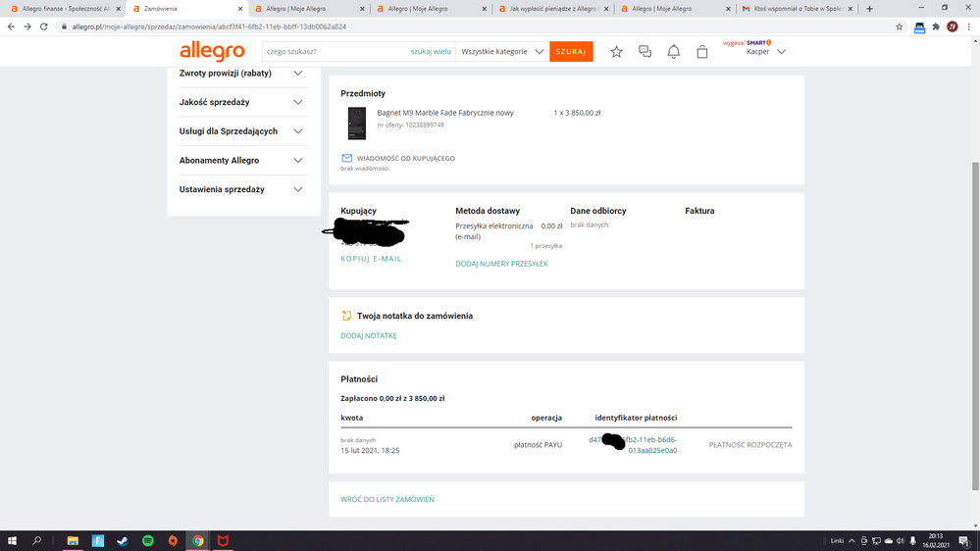Open the Kacper account dropdown
This screenshot has height=551, width=980.
765,52
